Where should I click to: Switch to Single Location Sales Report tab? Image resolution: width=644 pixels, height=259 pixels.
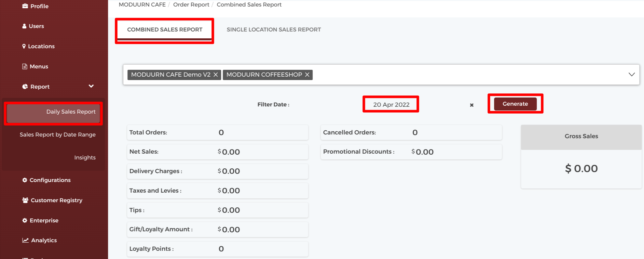(x=274, y=29)
